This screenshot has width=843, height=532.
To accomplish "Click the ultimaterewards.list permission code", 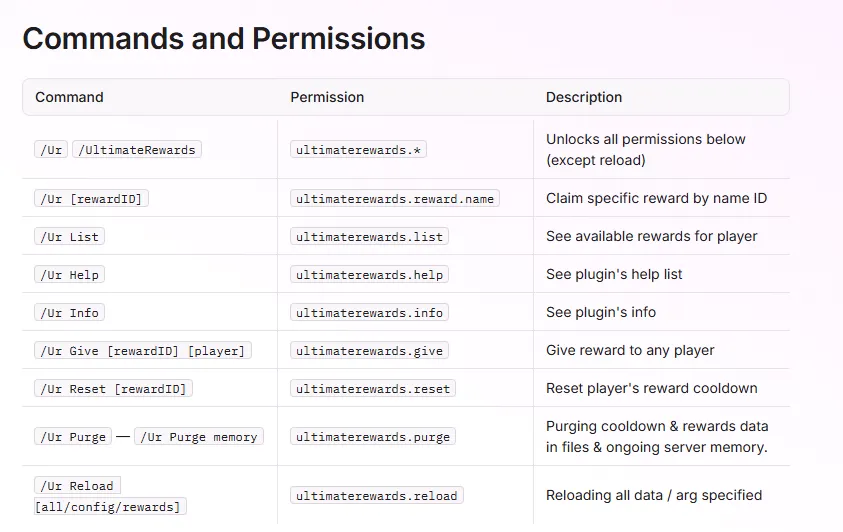I will click(x=370, y=236).
